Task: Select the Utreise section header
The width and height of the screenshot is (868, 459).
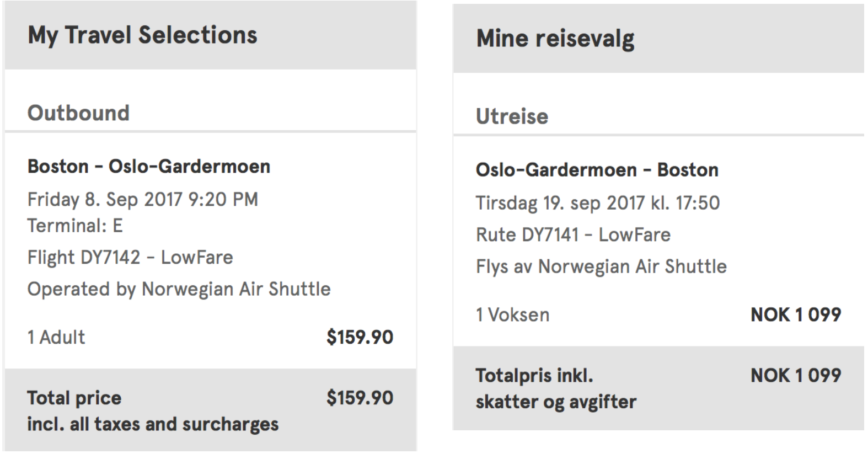Action: click(512, 116)
